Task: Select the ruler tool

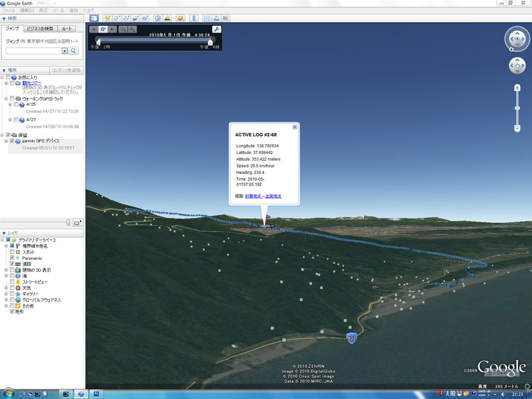Action: (x=194, y=18)
